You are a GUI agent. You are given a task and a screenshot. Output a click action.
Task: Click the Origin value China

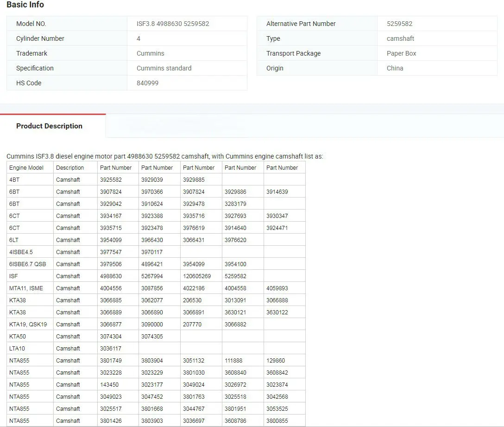coord(395,68)
